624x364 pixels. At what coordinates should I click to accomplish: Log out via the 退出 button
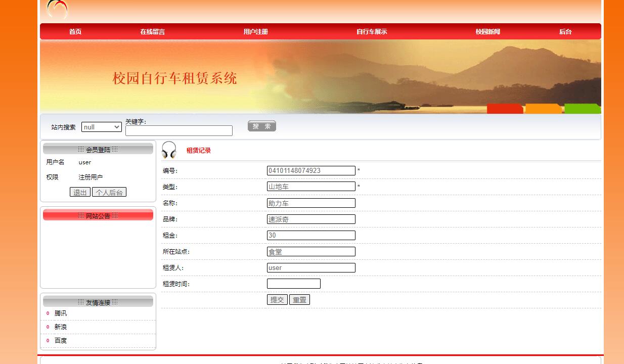point(79,192)
